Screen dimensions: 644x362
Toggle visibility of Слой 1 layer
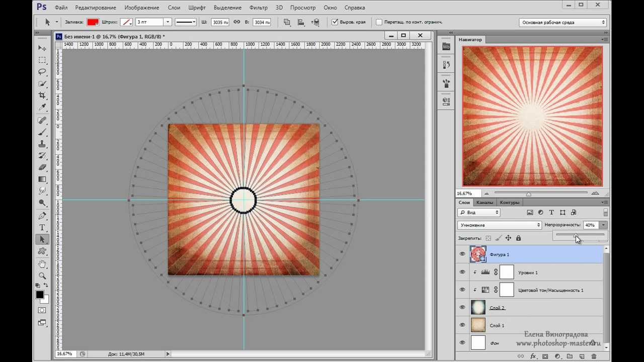(462, 325)
